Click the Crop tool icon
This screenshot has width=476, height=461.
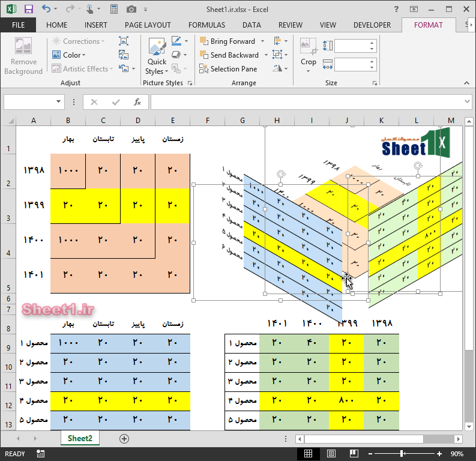308,46
